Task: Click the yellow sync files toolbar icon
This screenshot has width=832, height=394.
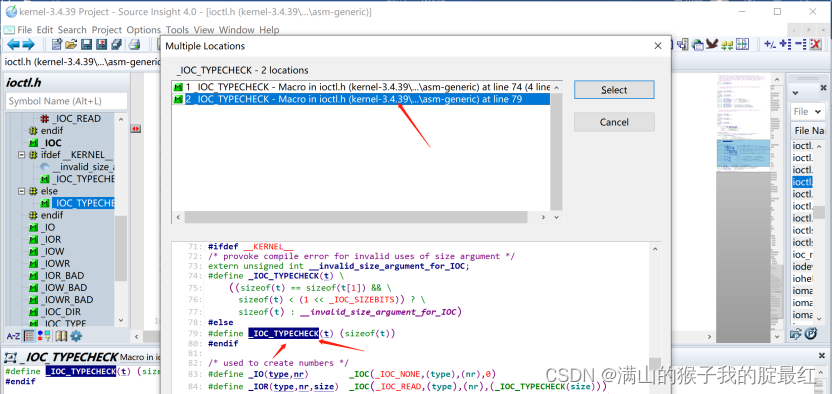Action: [727, 45]
